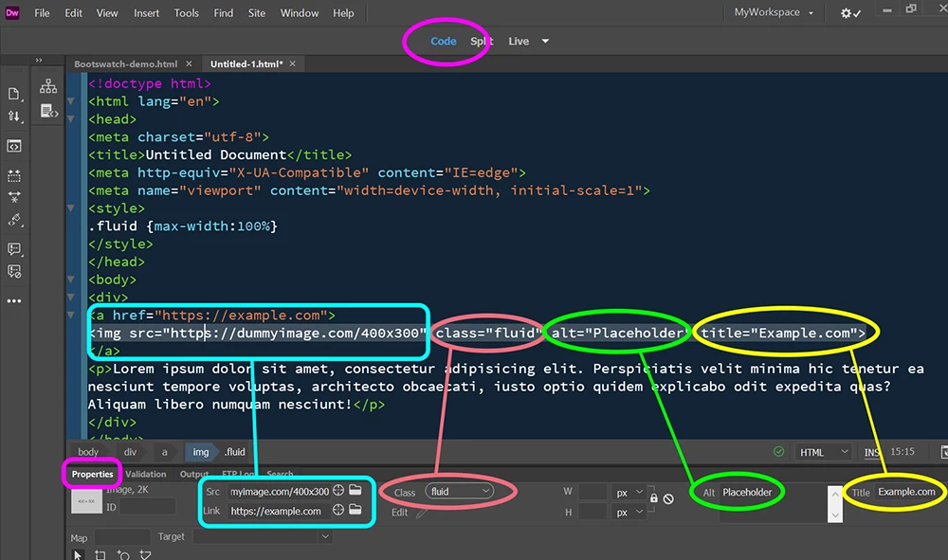Collapse the body tag fold arrow

point(71,280)
